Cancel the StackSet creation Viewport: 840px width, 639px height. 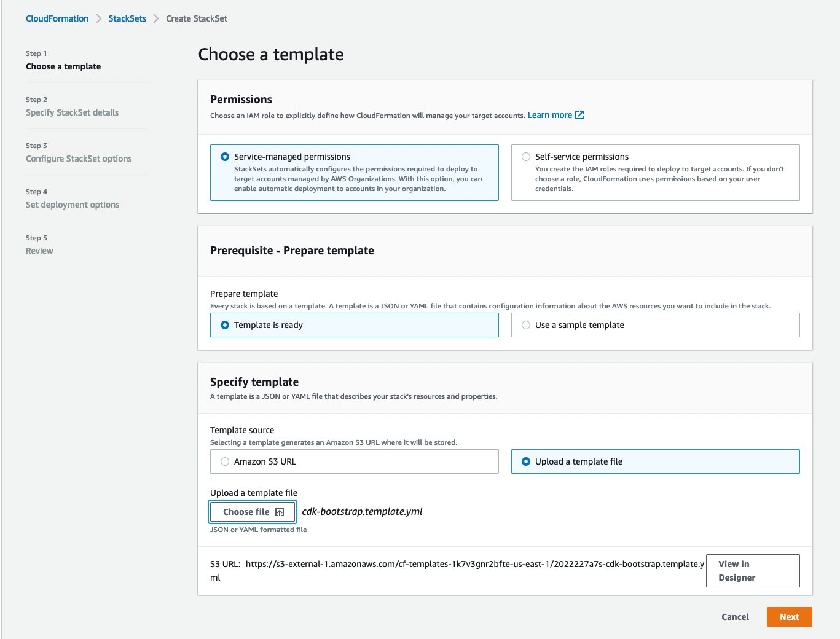pos(735,616)
